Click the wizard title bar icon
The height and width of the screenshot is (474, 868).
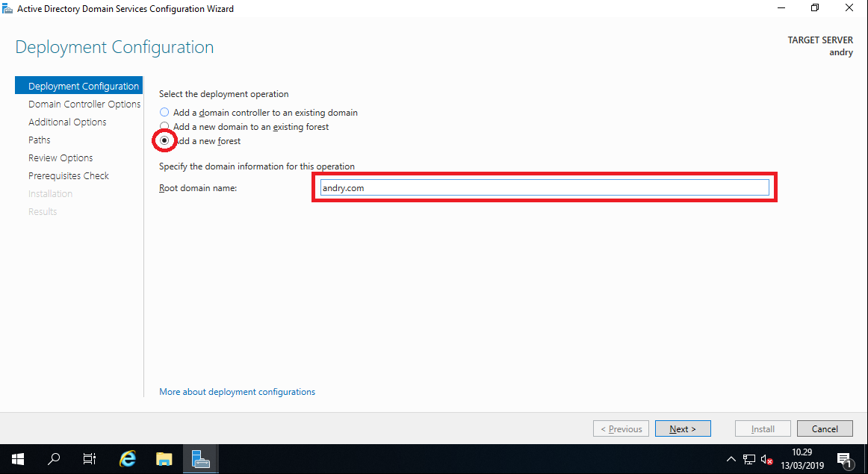point(7,8)
